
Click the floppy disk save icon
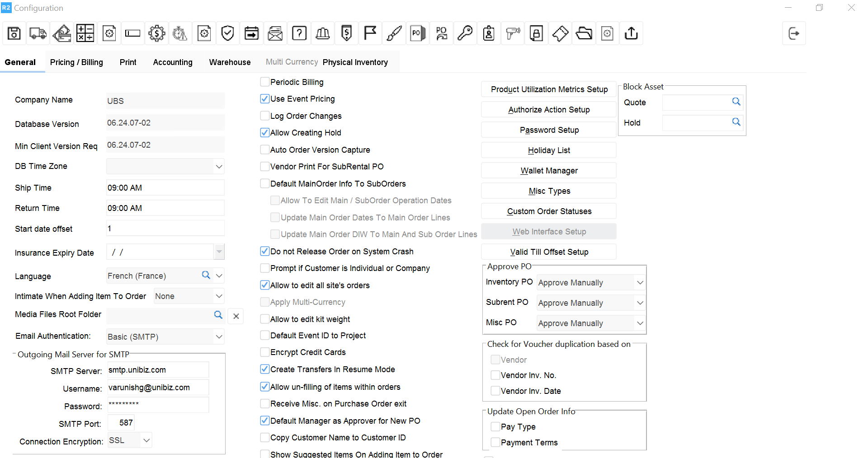14,33
